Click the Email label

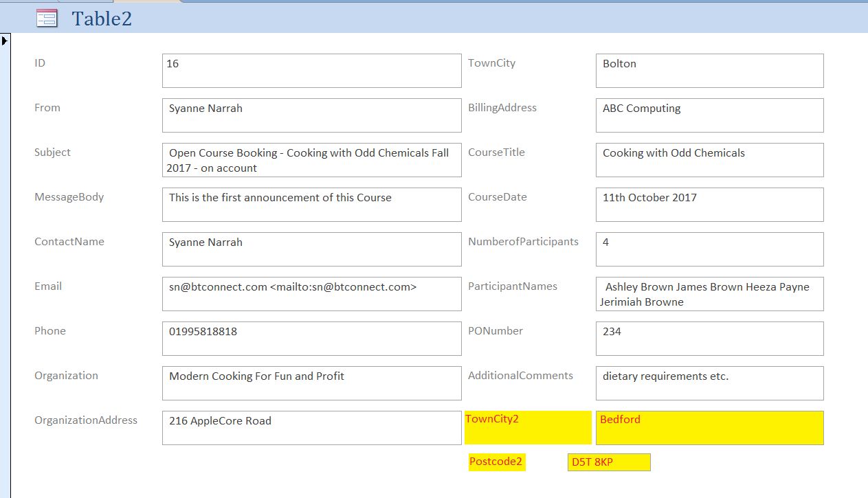click(48, 286)
